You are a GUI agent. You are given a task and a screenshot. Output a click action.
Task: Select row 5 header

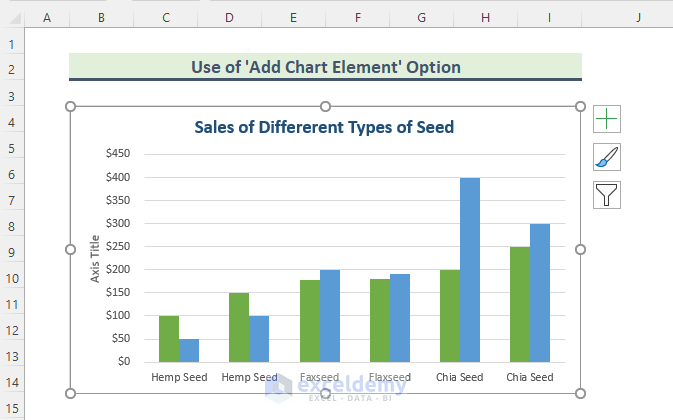point(11,149)
